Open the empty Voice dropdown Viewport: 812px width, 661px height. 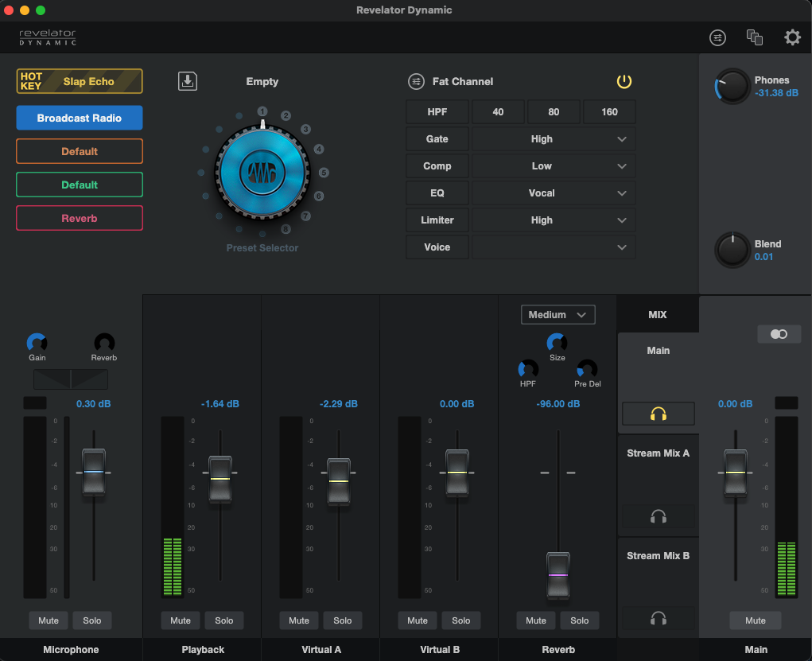554,247
